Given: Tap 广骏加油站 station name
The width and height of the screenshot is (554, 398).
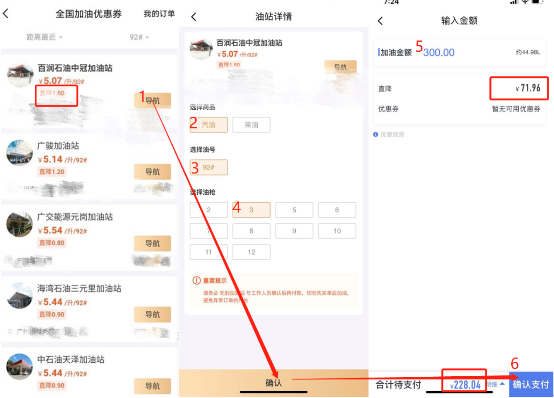Looking at the screenshot, I should pyautogui.click(x=58, y=146).
